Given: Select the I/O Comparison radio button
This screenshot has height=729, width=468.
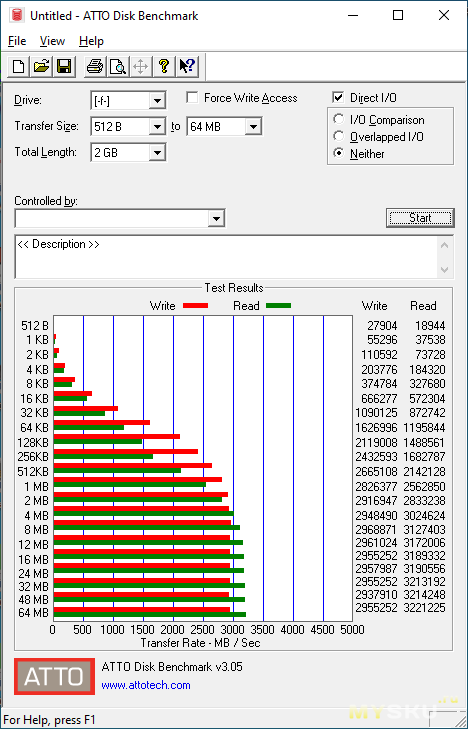Looking at the screenshot, I should tap(339, 119).
